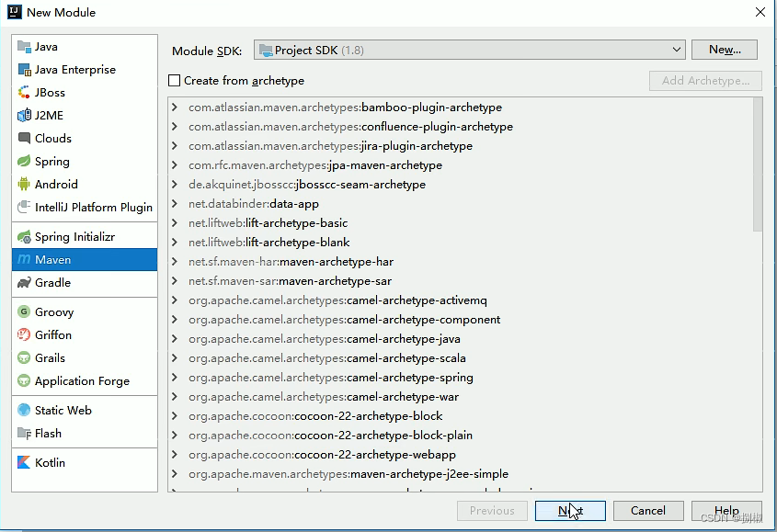Viewport: 777px width, 532px height.
Task: Select maven-archetype-j2ee-simple entry
Action: click(x=349, y=474)
